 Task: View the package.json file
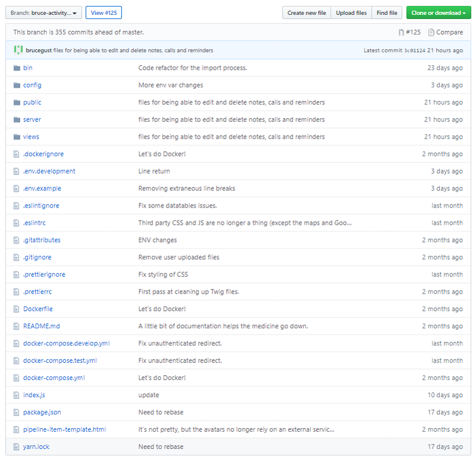click(42, 412)
